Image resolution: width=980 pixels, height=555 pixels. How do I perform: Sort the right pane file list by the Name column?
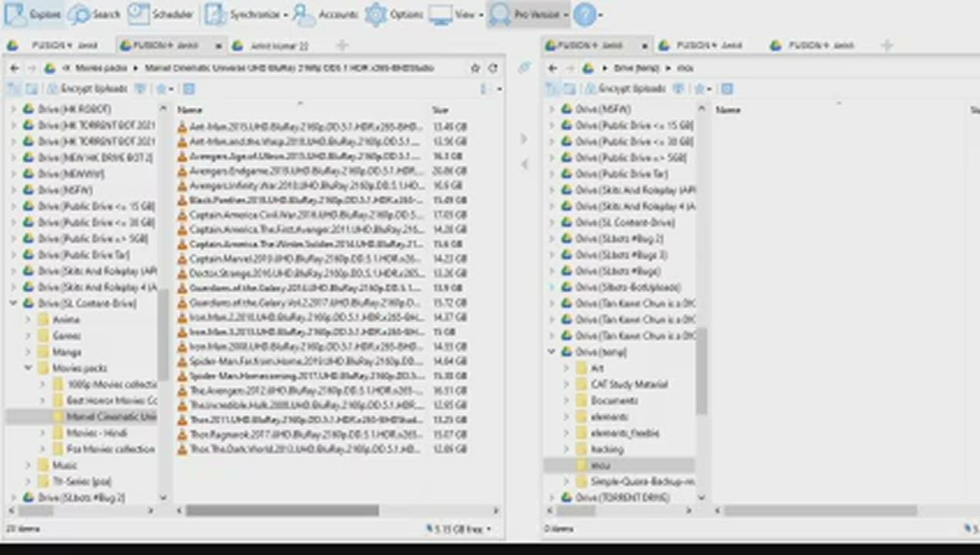click(x=728, y=109)
